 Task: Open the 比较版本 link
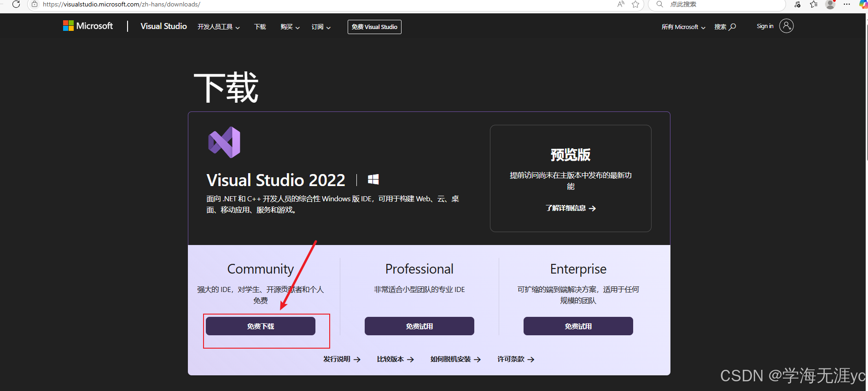click(x=396, y=359)
